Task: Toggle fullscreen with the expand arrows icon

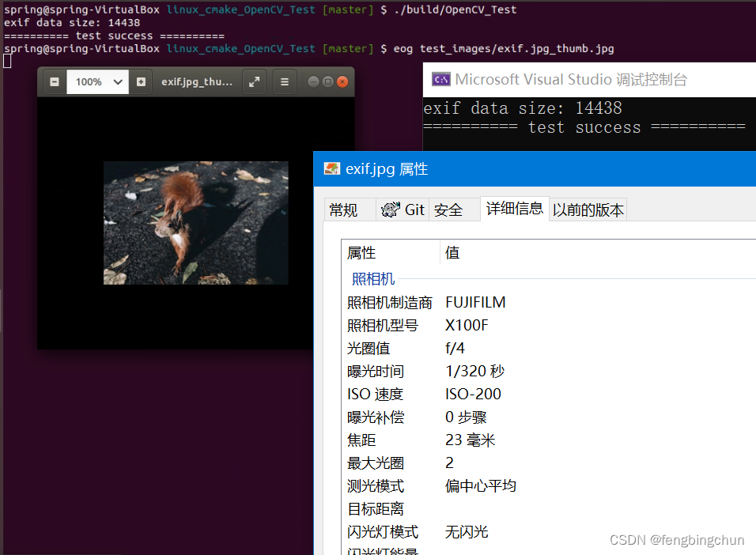Action: tap(254, 81)
